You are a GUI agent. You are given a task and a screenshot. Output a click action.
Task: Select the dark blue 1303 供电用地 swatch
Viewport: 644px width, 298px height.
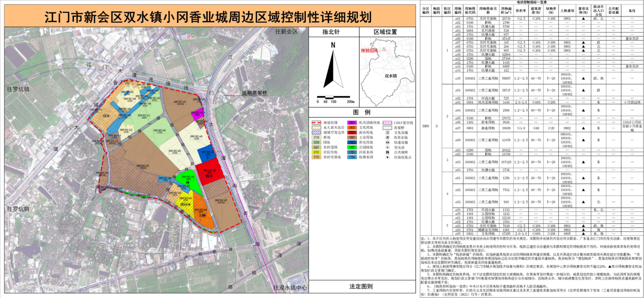[x=352, y=143]
